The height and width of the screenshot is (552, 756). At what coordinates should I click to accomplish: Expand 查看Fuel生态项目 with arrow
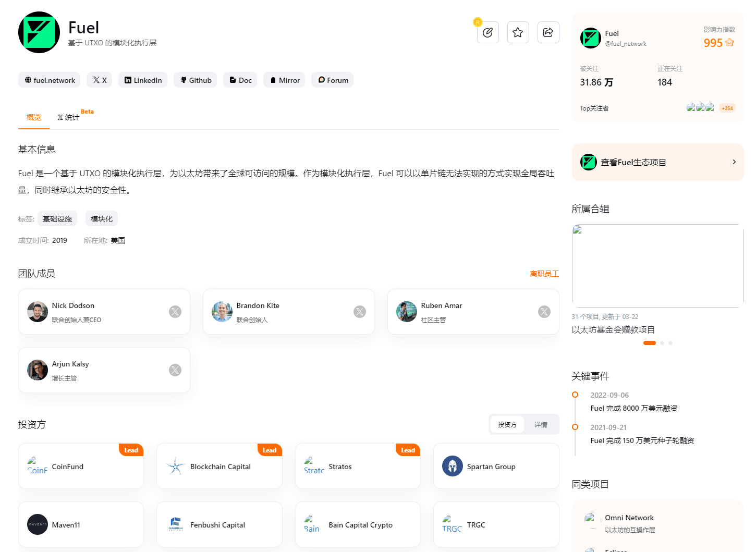[734, 162]
